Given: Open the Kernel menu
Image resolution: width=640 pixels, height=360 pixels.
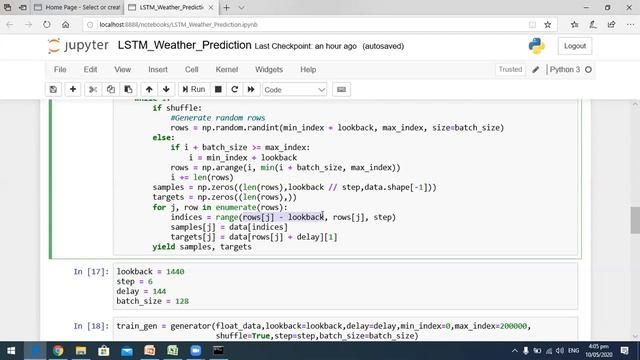Looking at the screenshot, I should coord(227,69).
